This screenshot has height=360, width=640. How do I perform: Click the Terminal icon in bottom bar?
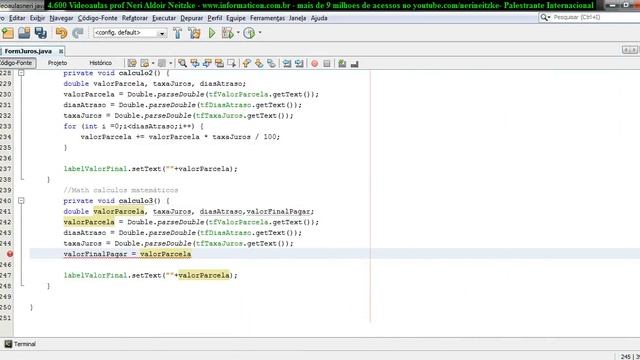click(8, 344)
